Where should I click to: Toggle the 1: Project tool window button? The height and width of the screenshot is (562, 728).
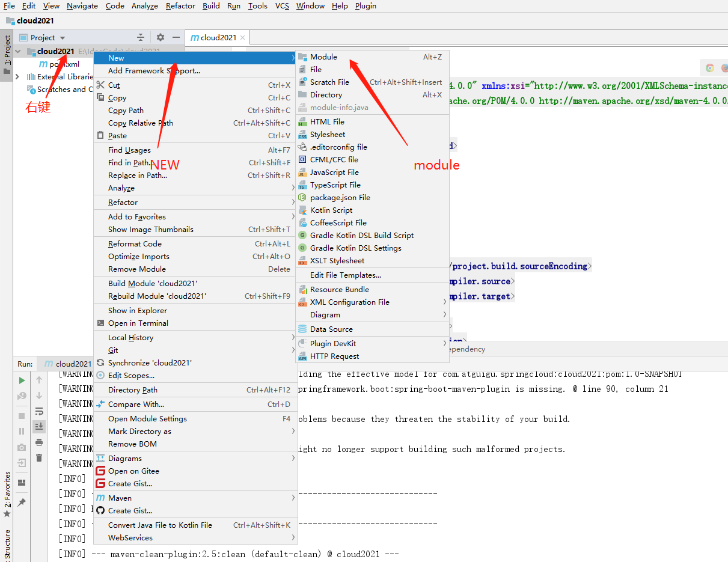pos(7,55)
